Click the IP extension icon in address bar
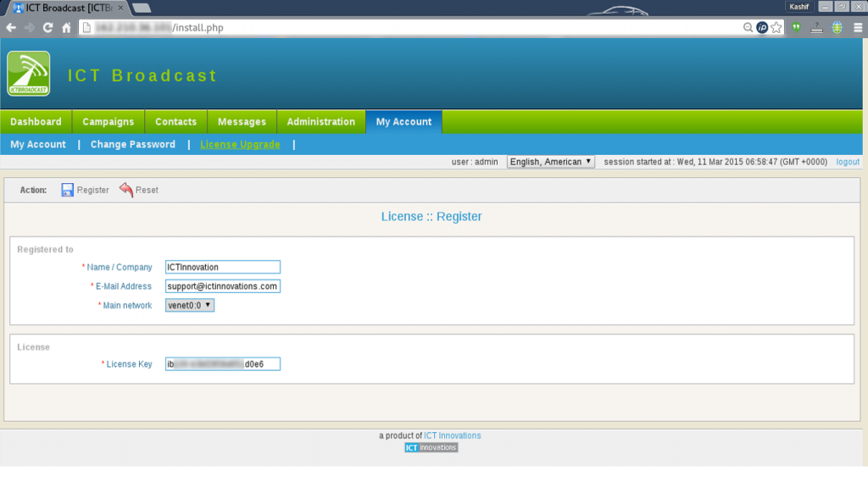The image size is (868, 488). 762,28
